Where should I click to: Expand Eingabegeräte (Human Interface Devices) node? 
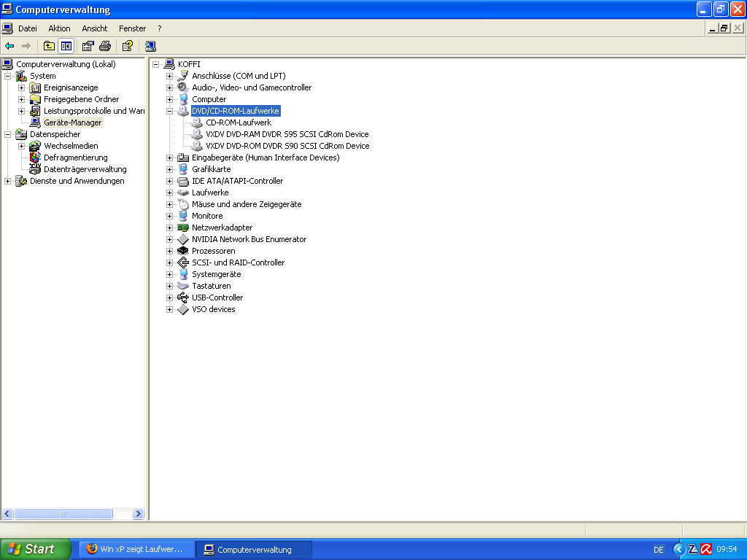point(169,157)
